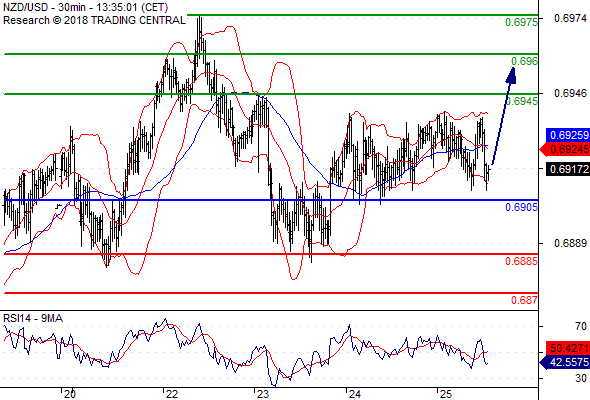Click the dark blue upward forecast arrow
Viewport: 590px width, 400px height.
pyautogui.click(x=503, y=116)
